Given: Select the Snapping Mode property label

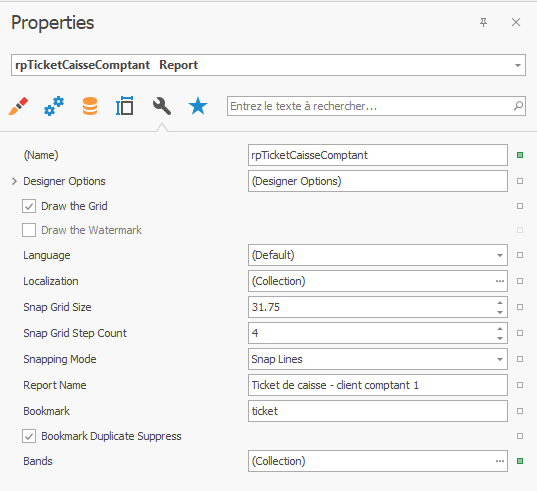Looking at the screenshot, I should [60, 360].
